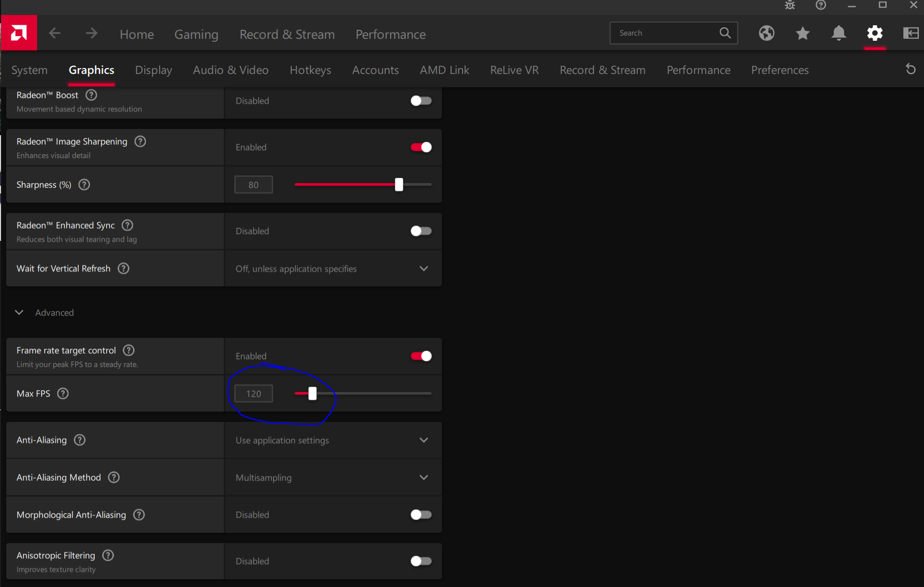This screenshot has width=924, height=587.
Task: Open Performance in top navigation
Action: [390, 35]
